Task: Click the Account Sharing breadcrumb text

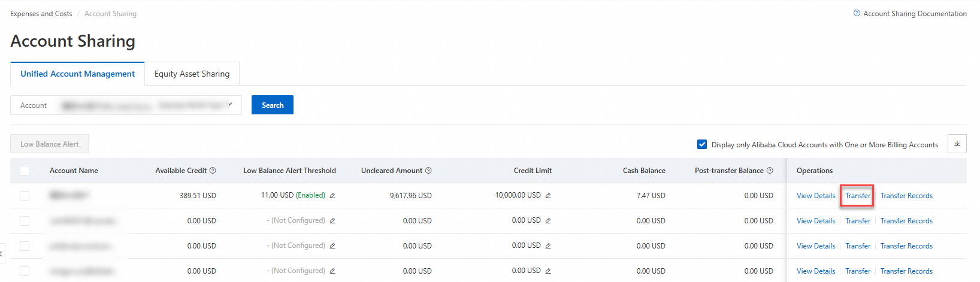Action: coord(110,14)
